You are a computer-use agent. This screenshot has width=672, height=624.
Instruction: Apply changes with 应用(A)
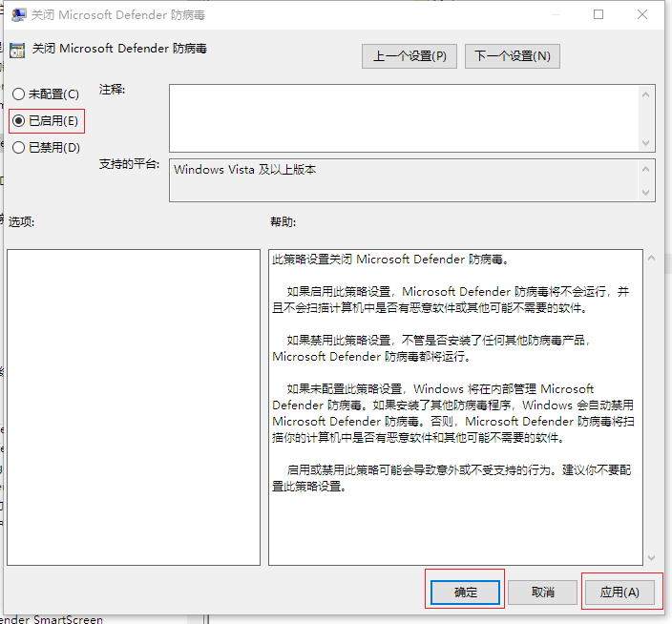pyautogui.click(x=619, y=592)
